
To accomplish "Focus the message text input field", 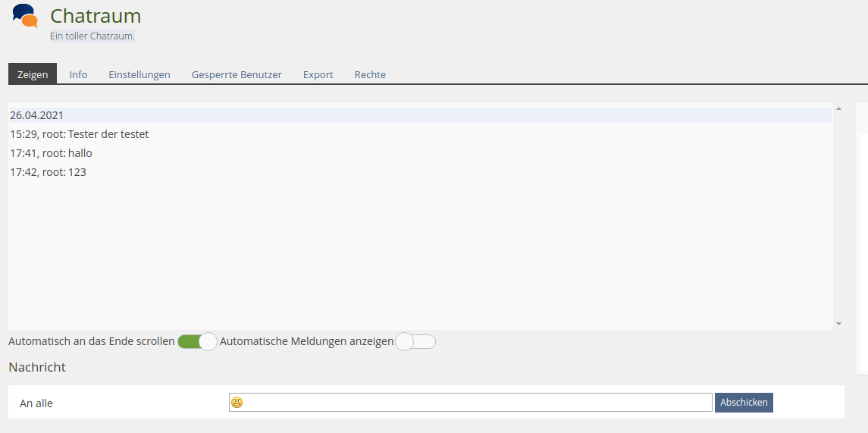I will coord(478,403).
